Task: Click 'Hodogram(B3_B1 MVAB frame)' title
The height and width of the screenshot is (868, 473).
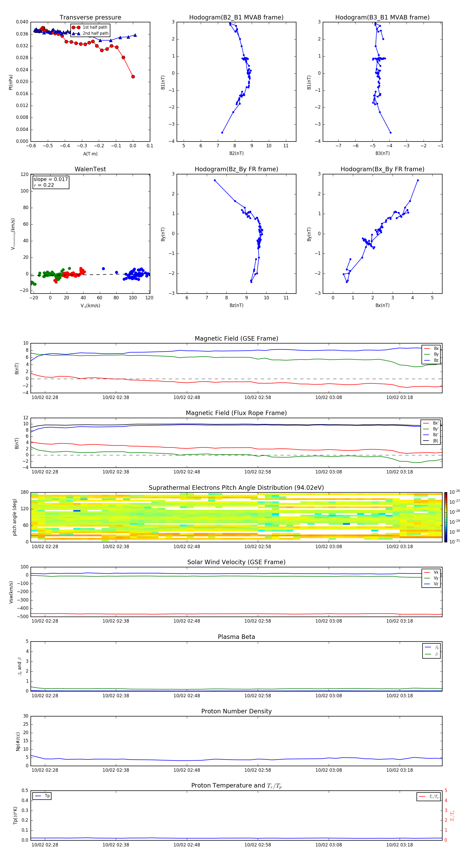Action: click(382, 17)
